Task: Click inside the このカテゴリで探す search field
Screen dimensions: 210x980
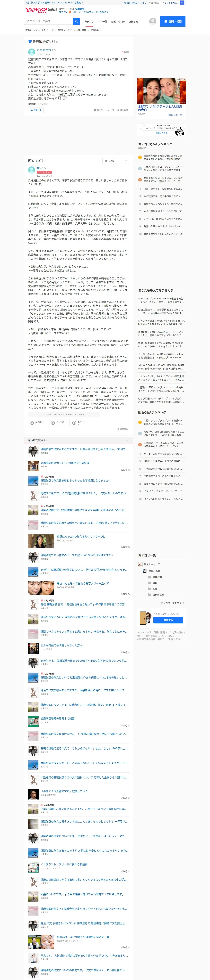Action: 49,21
